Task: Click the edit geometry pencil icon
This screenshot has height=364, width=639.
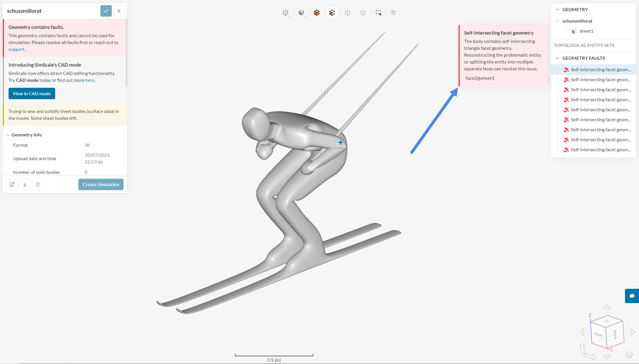Action: point(12,184)
